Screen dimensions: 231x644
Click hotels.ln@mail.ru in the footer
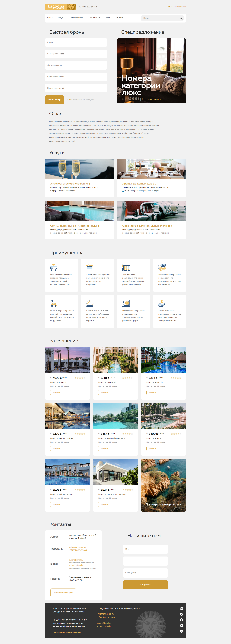click(104, 626)
